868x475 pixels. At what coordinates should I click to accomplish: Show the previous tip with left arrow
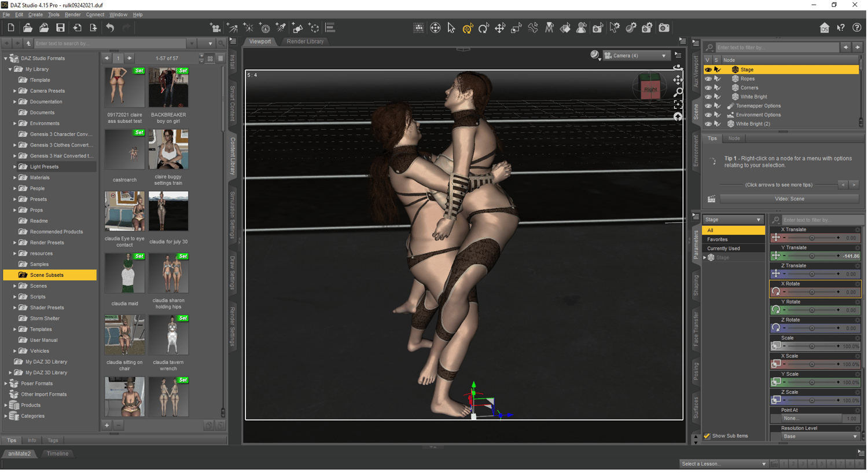(x=843, y=185)
